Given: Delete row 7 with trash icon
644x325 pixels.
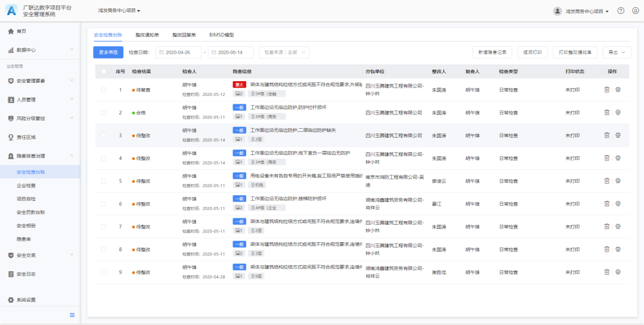Looking at the screenshot, I should coord(606,227).
